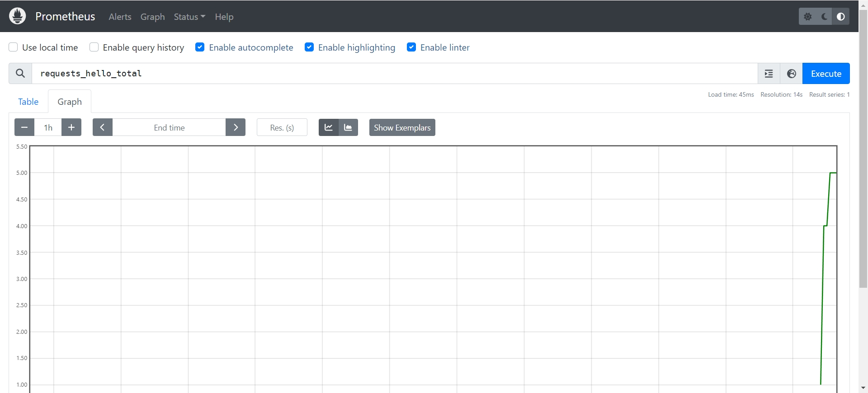Disable the linter checkbox

pyautogui.click(x=411, y=47)
